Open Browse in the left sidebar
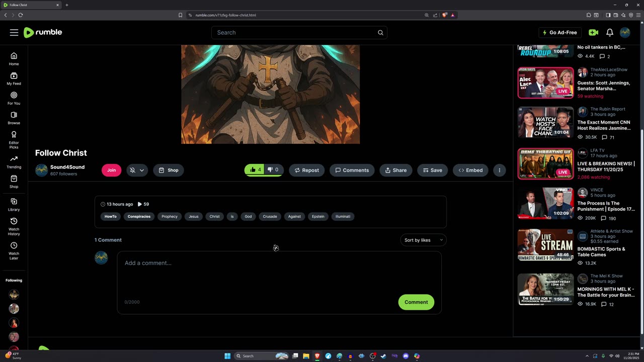This screenshot has height=362, width=644. [14, 118]
